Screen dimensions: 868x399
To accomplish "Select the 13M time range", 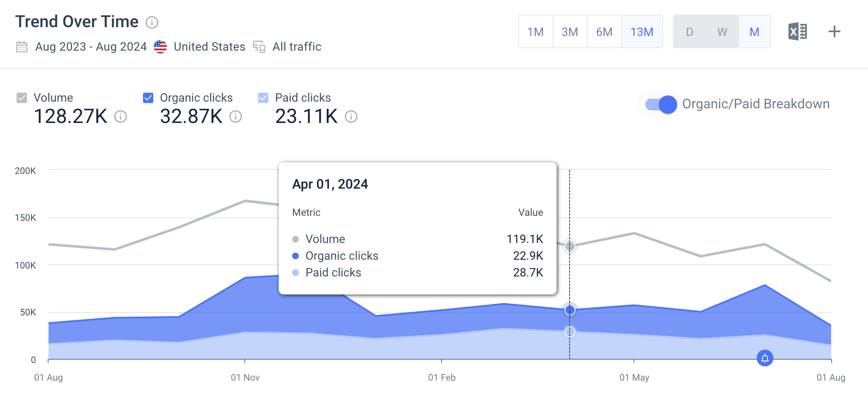I will (642, 32).
